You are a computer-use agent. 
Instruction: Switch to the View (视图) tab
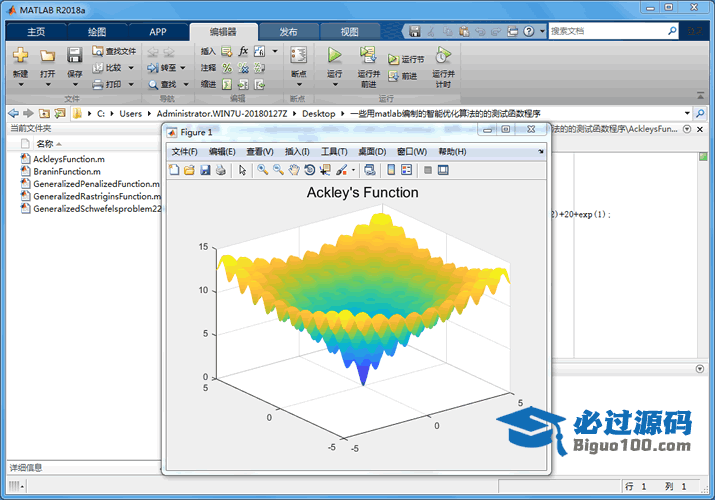pos(349,32)
